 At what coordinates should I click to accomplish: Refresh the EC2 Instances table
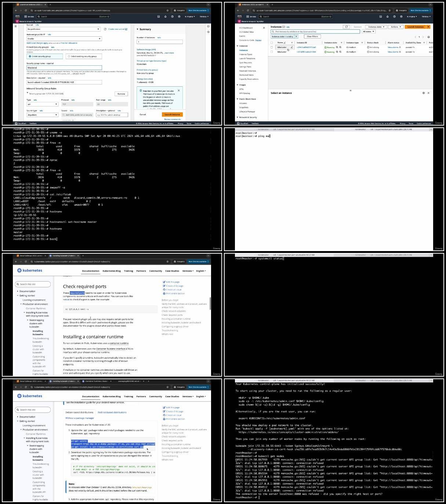(346, 27)
